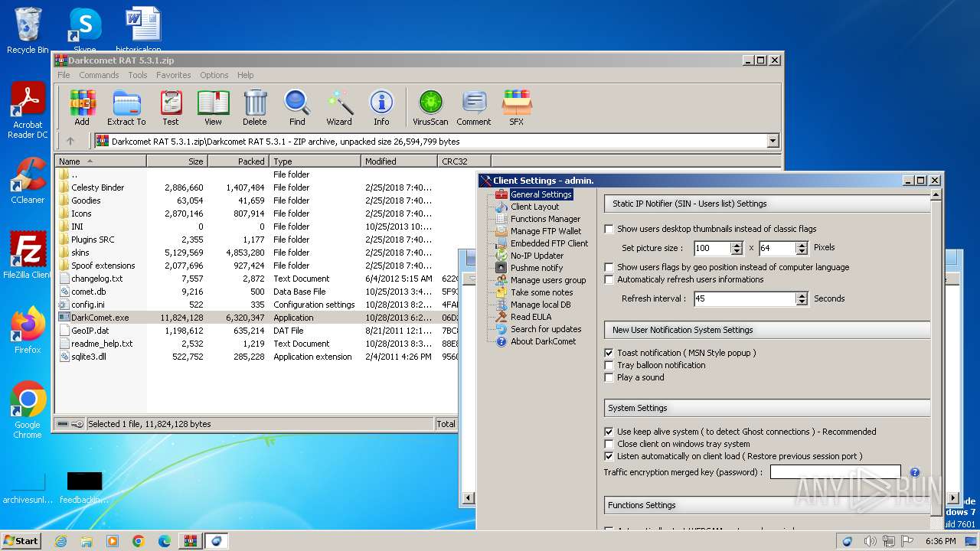980x551 pixels.
Task: Click the Windows Start button
Action: coord(21,540)
